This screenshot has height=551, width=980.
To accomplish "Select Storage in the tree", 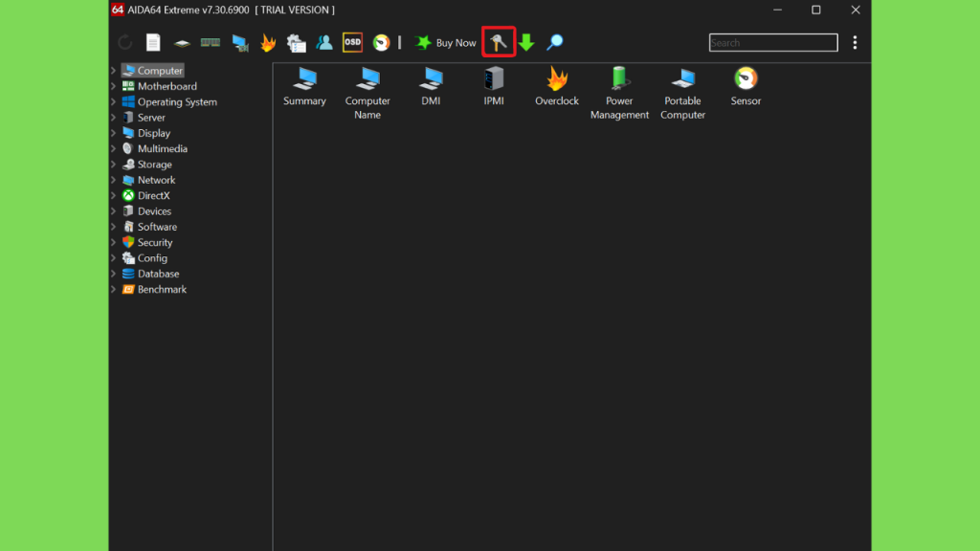I will coord(146,165).
